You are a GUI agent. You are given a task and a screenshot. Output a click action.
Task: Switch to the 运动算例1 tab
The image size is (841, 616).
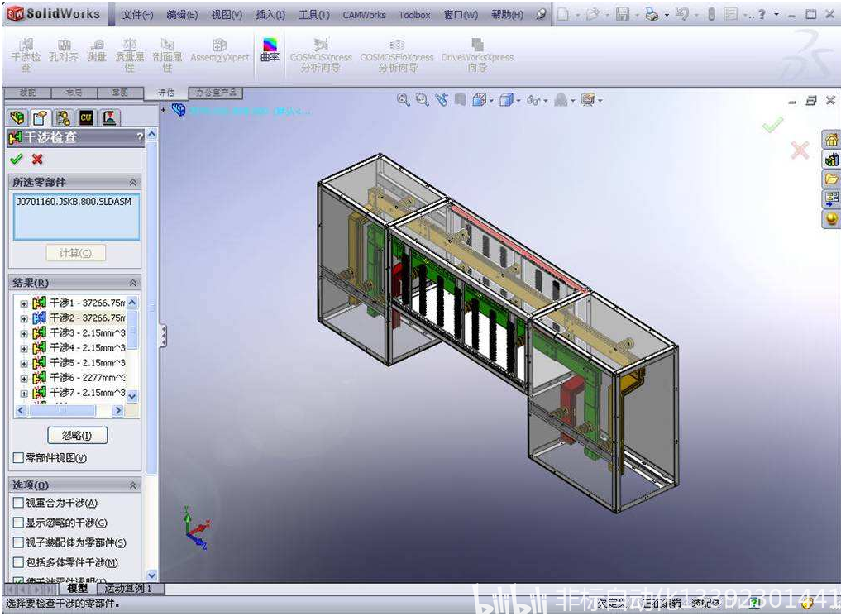click(x=129, y=589)
